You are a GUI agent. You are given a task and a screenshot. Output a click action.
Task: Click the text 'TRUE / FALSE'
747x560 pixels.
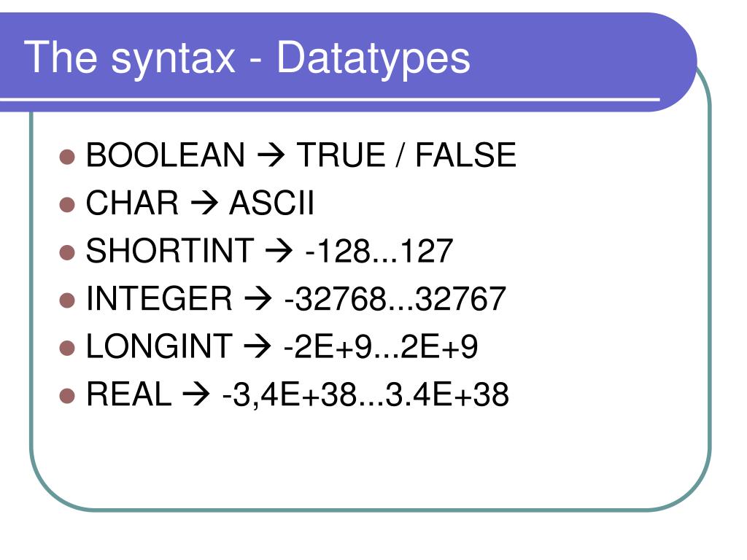click(406, 155)
